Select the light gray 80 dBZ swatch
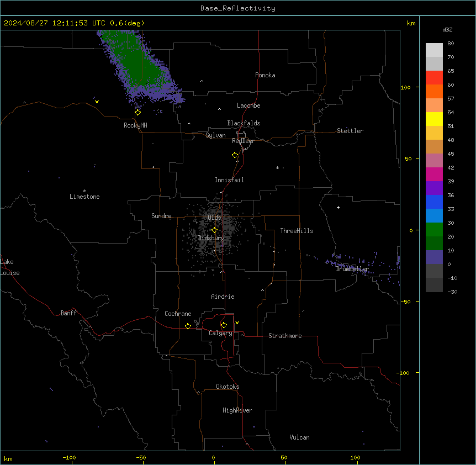Image resolution: width=476 pixels, height=465 pixels. point(434,50)
